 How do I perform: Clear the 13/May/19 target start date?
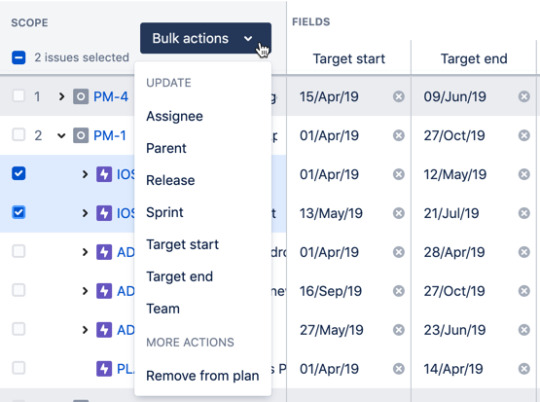click(x=398, y=214)
